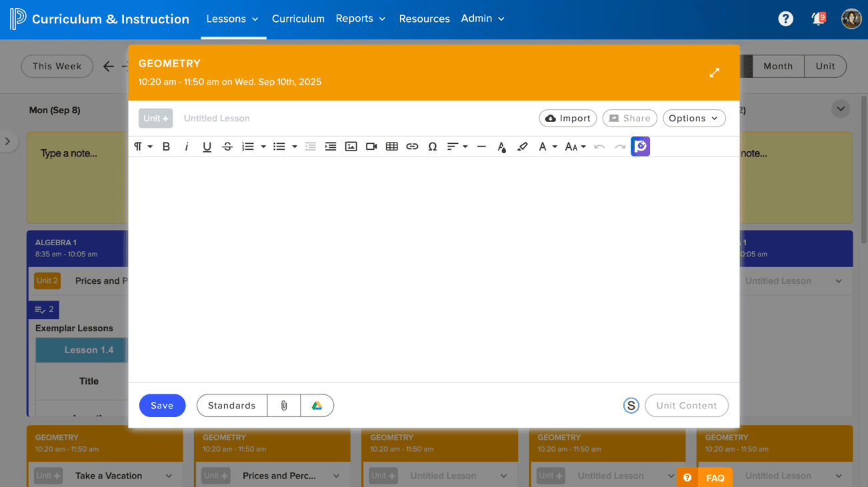868x487 pixels.
Task: Click the circled S icon
Action: point(631,405)
